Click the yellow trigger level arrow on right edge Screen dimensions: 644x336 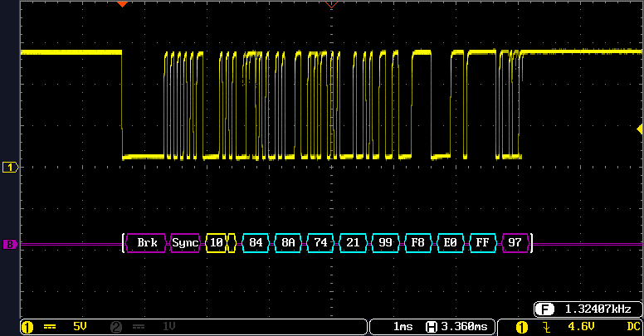639,129
